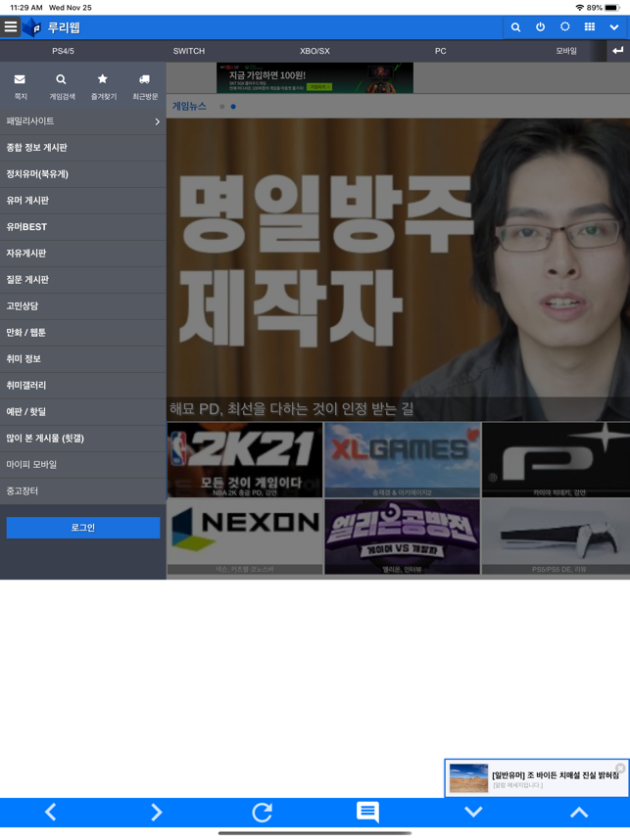This screenshot has height=840, width=630.
Task: Open the PlatinumGames P logo thumbnail
Action: click(x=556, y=460)
